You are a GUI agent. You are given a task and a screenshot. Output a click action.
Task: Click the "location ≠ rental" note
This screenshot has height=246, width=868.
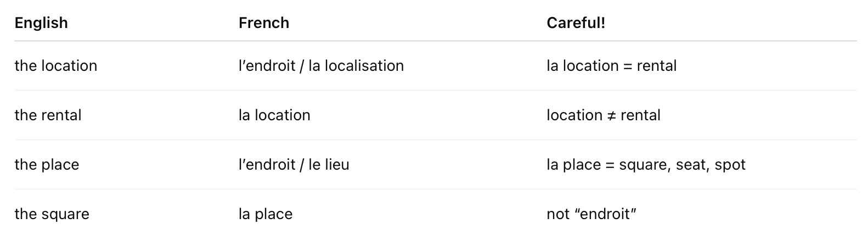click(603, 115)
